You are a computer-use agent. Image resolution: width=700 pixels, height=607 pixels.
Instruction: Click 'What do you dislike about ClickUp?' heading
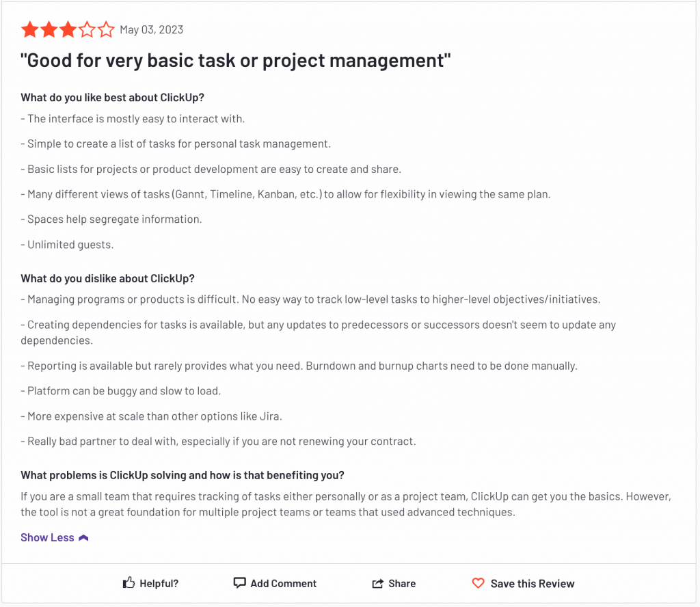pyautogui.click(x=107, y=278)
